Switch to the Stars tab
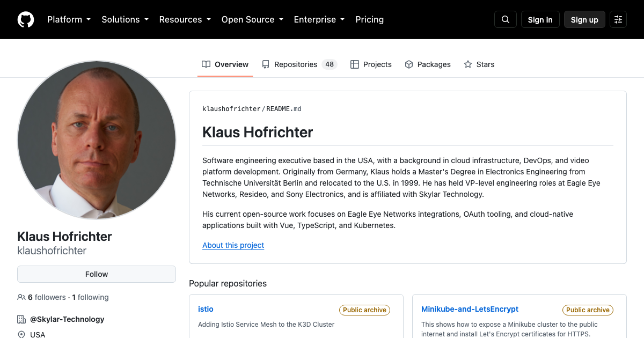 tap(479, 64)
